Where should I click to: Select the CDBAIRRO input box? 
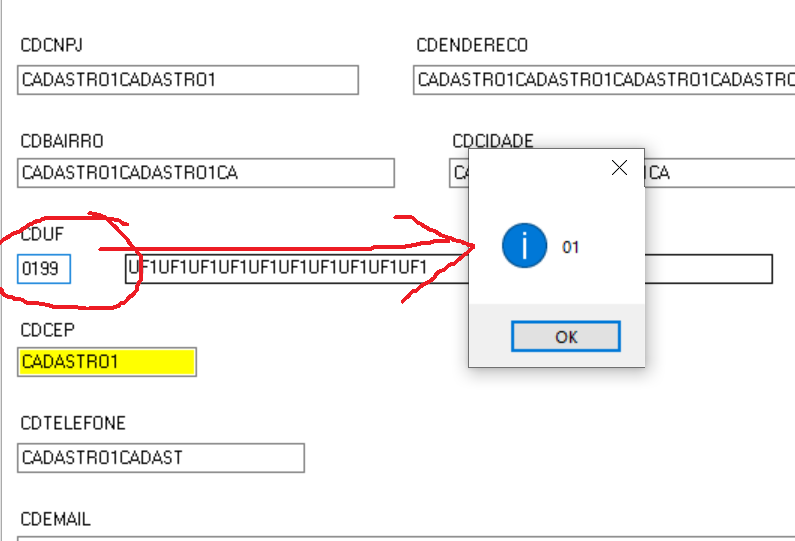pos(206,173)
